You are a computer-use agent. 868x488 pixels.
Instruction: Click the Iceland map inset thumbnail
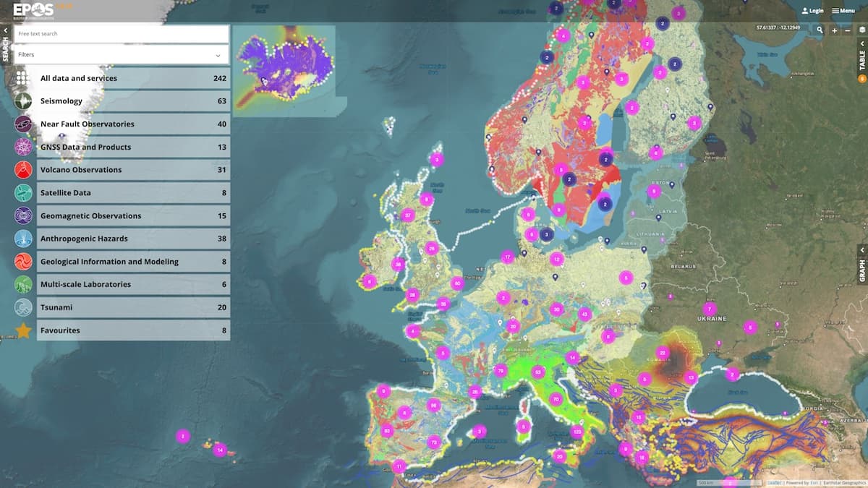pos(284,64)
